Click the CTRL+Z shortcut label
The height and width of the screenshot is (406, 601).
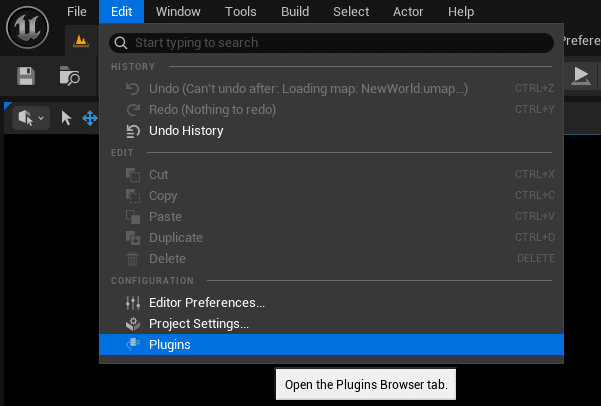pyautogui.click(x=535, y=89)
